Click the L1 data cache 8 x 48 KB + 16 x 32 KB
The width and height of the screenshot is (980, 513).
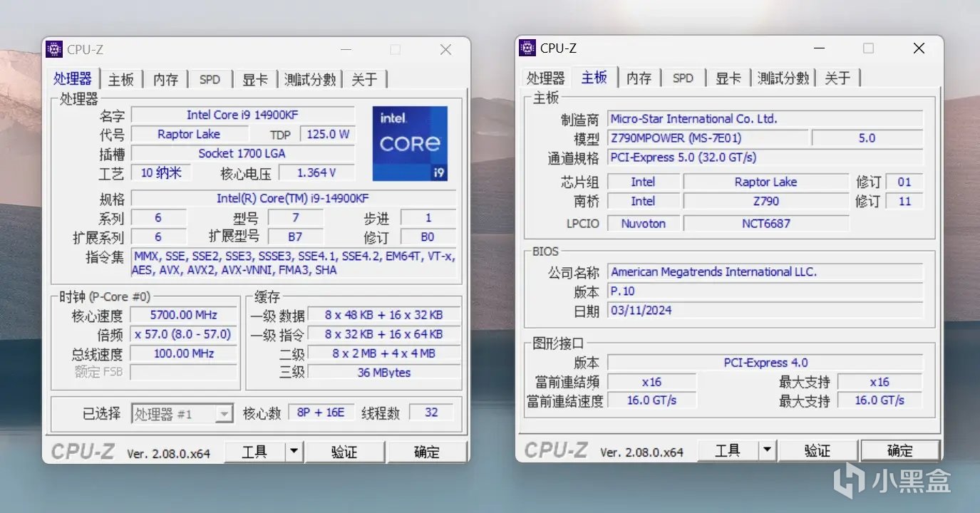point(384,315)
